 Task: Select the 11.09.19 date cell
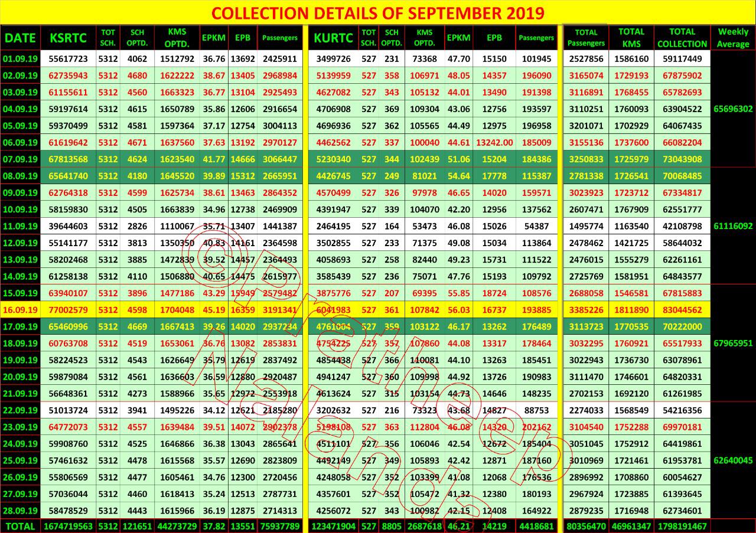tap(21, 226)
